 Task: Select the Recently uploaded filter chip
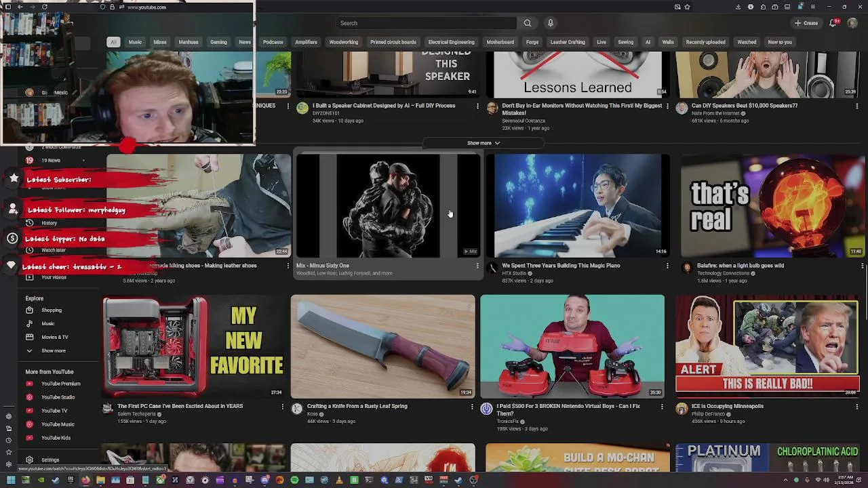(x=706, y=42)
